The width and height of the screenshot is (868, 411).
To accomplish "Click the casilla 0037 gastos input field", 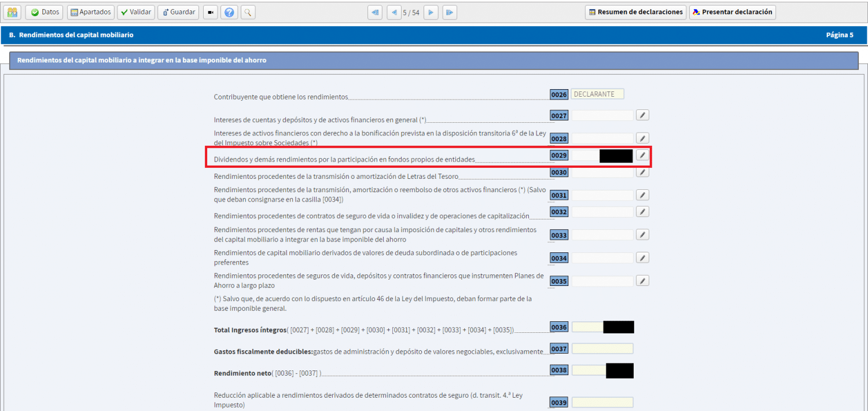I will (602, 348).
